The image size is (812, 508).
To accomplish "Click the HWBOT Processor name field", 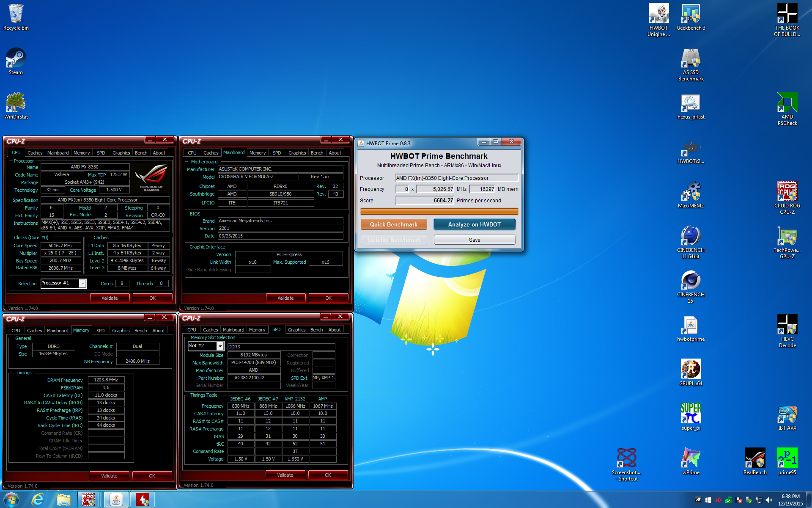I will pyautogui.click(x=457, y=178).
